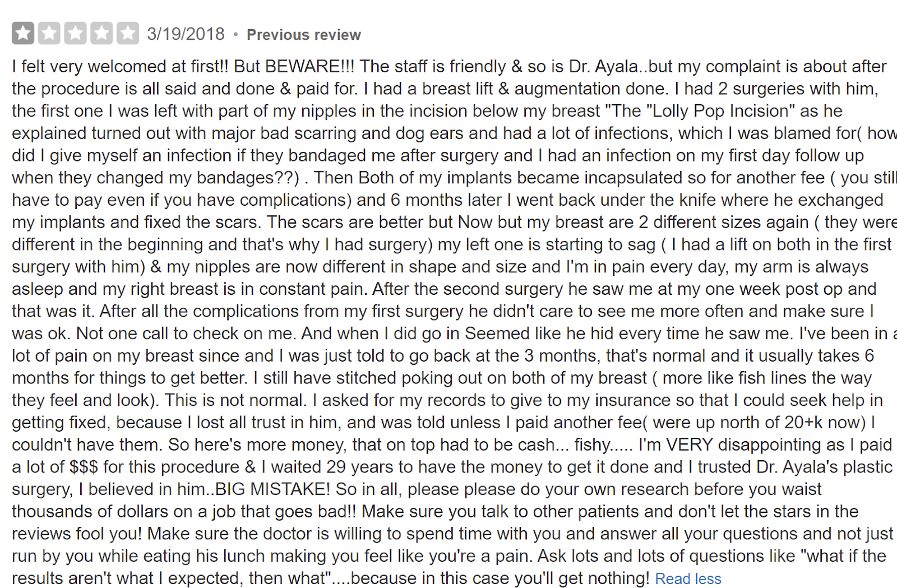Click the word BEWARE!!! in the review
The height and width of the screenshot is (588, 897).
click(309, 66)
